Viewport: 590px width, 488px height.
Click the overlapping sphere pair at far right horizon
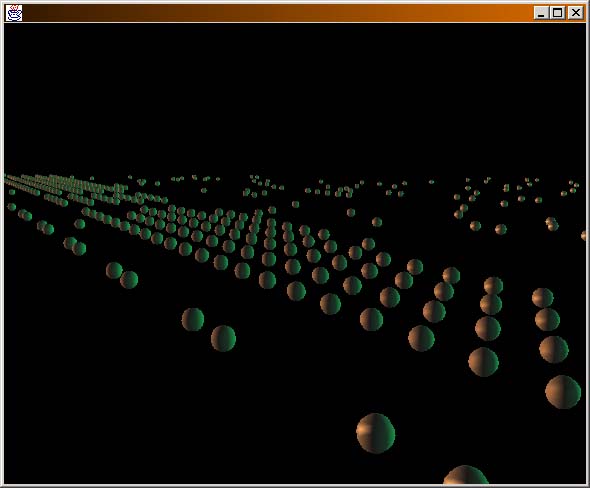click(x=552, y=223)
